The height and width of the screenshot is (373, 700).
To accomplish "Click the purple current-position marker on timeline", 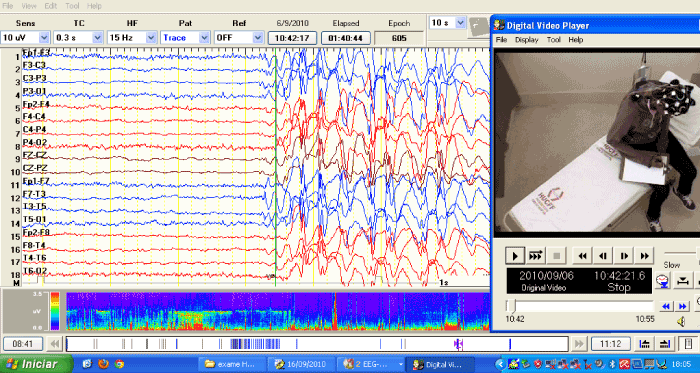I will [458, 344].
